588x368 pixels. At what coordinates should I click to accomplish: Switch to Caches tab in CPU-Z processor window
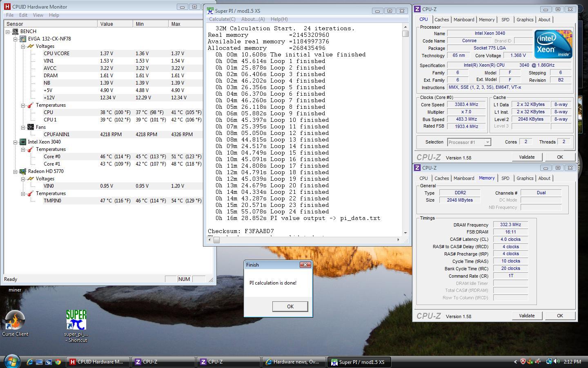click(x=441, y=20)
